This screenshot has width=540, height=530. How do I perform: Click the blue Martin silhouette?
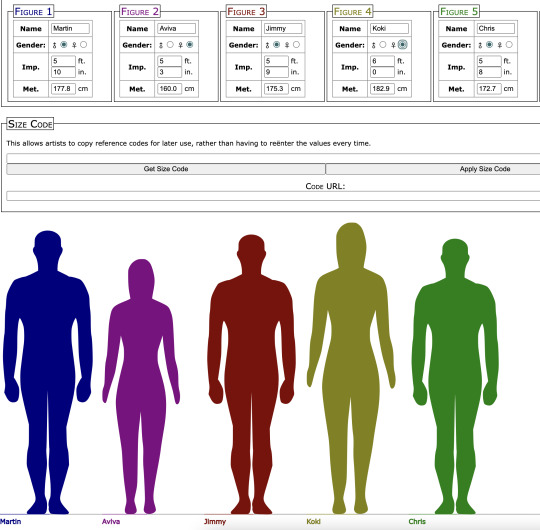click(48, 372)
